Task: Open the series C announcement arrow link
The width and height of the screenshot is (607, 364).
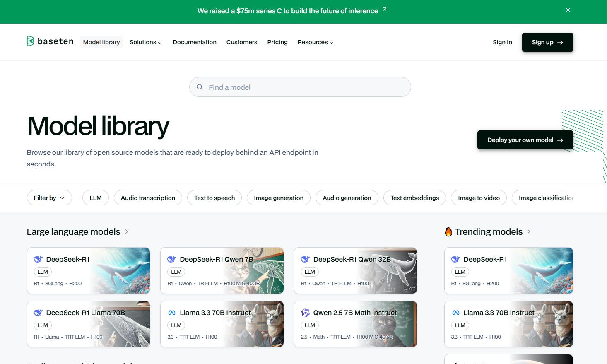Action: pos(385,9)
